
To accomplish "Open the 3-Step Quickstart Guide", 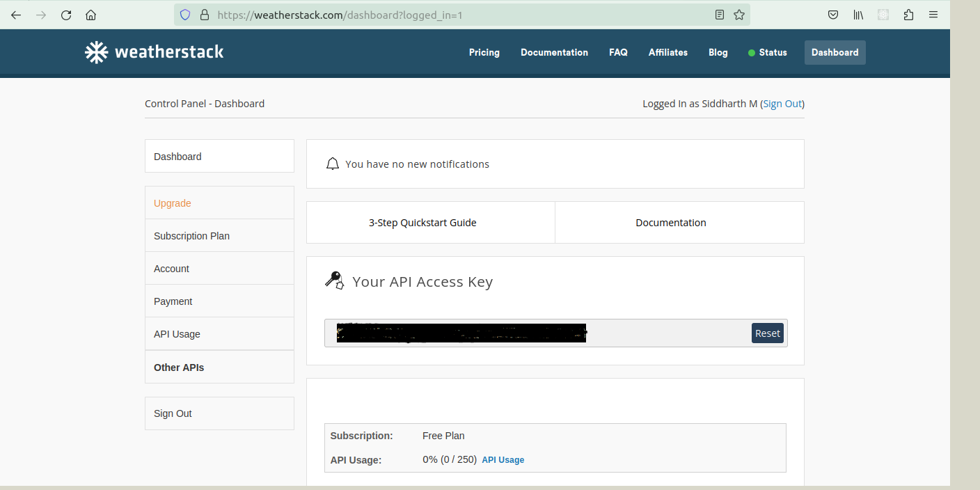I will click(x=422, y=223).
